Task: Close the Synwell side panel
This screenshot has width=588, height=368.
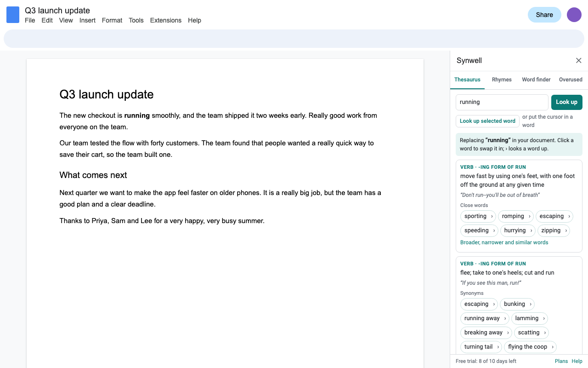Action: pyautogui.click(x=579, y=61)
